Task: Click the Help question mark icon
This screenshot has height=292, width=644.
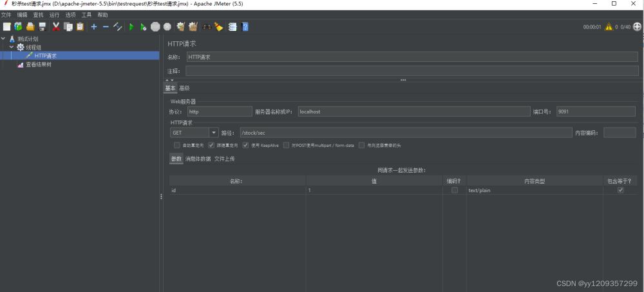Action: pyautogui.click(x=245, y=26)
